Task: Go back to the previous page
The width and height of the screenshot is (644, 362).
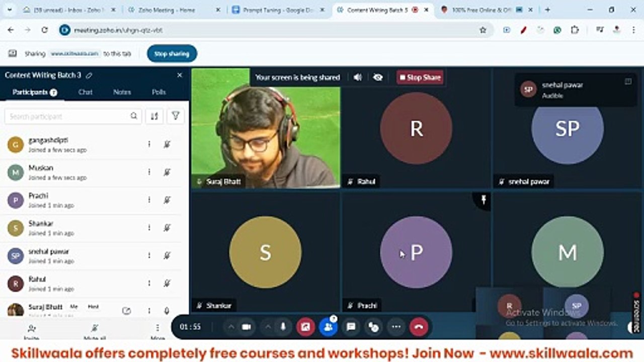Action: 11,30
